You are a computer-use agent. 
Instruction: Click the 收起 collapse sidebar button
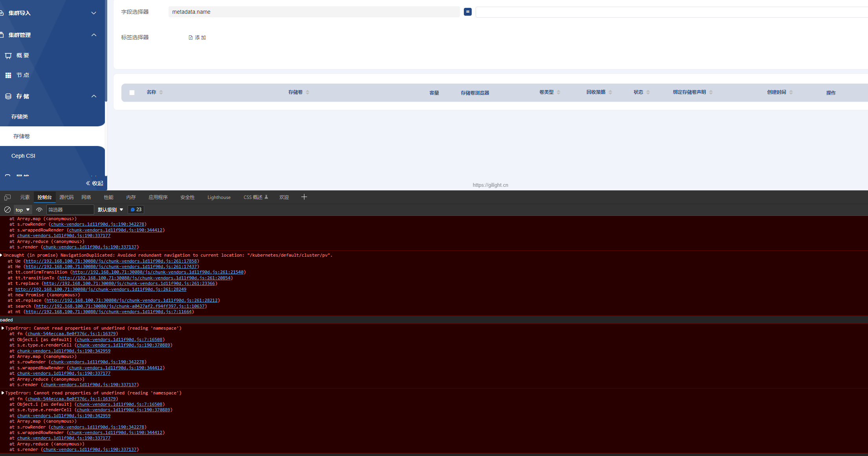pyautogui.click(x=95, y=183)
